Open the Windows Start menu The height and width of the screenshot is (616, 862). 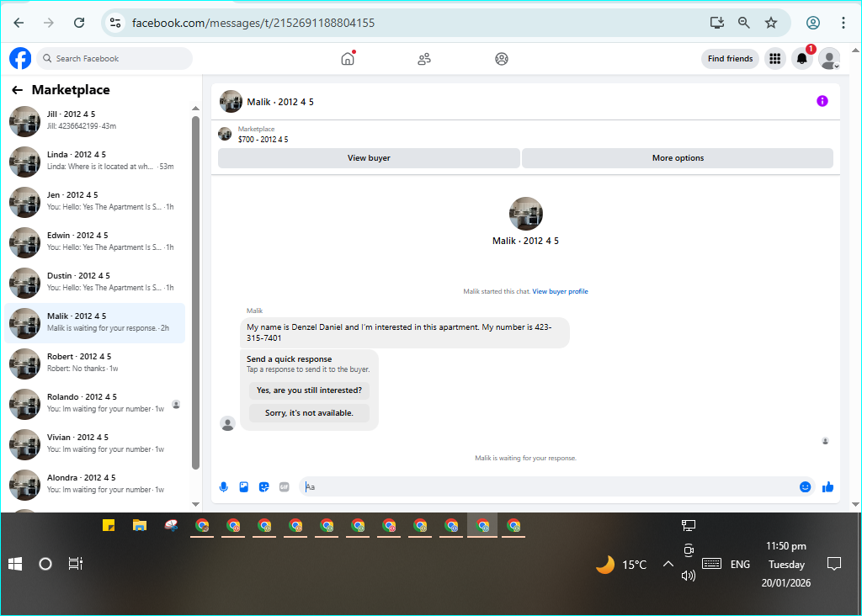click(x=15, y=564)
